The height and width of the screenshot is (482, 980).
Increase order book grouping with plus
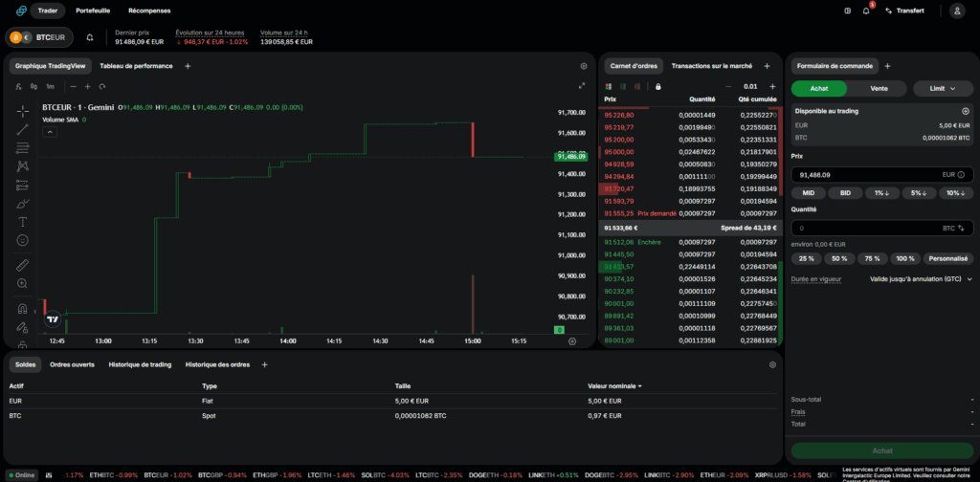coord(772,87)
